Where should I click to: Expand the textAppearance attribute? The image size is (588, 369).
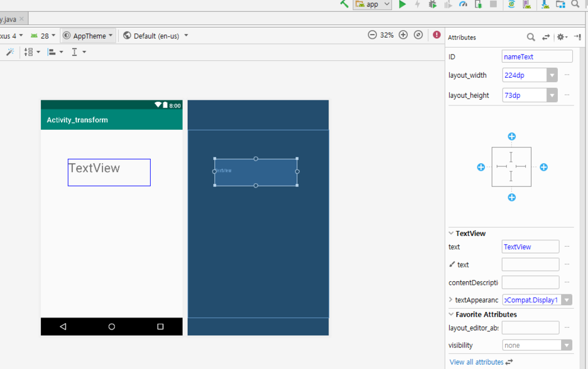tap(451, 300)
